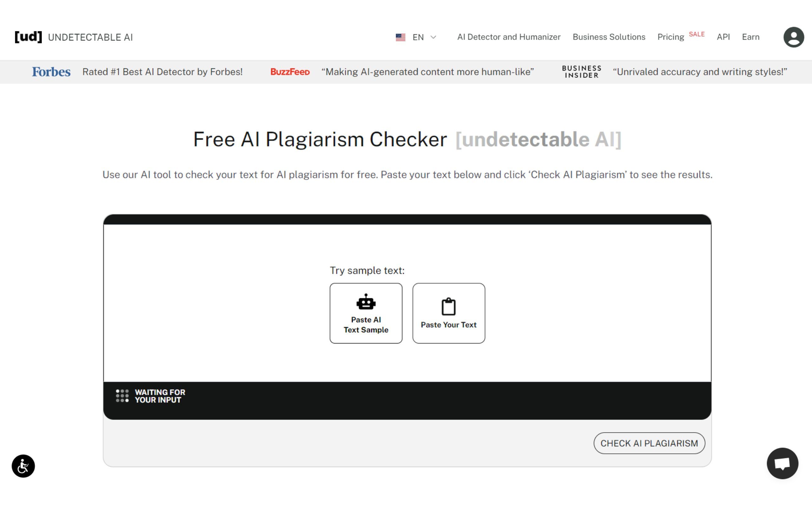Screen dimensions: 812x507
Task: Open the Earn link
Action: 750,37
